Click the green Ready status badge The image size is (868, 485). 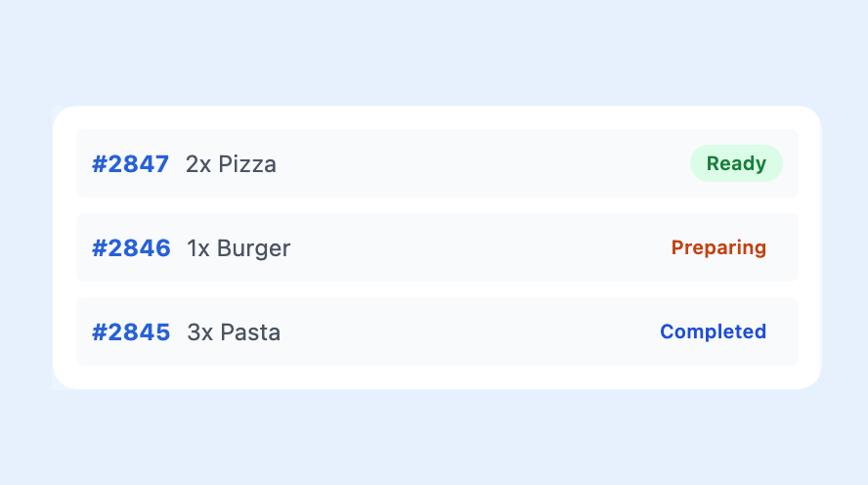coord(736,163)
